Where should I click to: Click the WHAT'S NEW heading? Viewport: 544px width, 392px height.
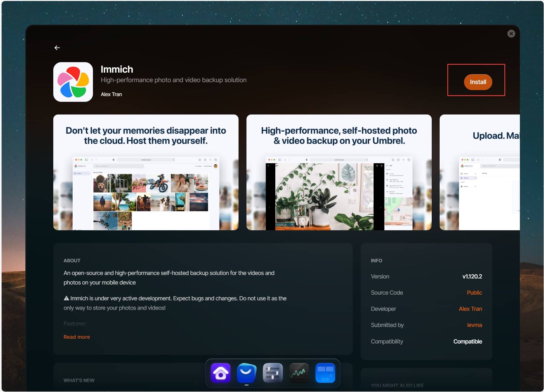click(x=79, y=380)
